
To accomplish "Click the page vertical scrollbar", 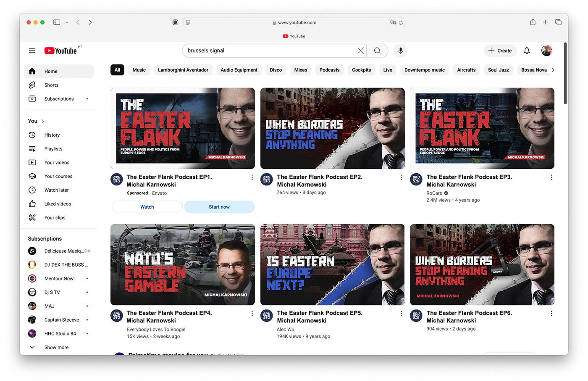I will coord(565,74).
